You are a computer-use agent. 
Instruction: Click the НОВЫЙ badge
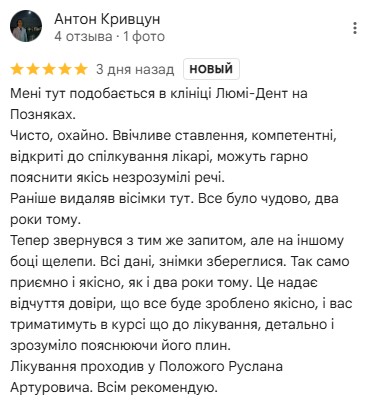click(x=211, y=69)
